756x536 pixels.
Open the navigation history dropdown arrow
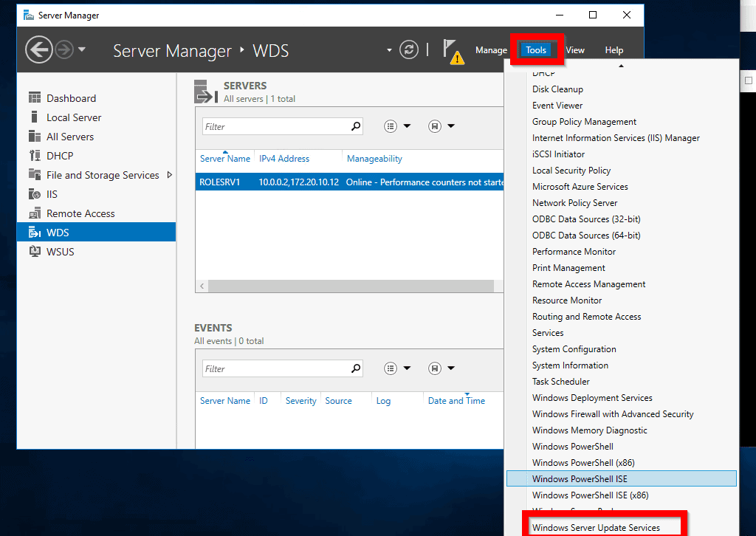(x=82, y=49)
